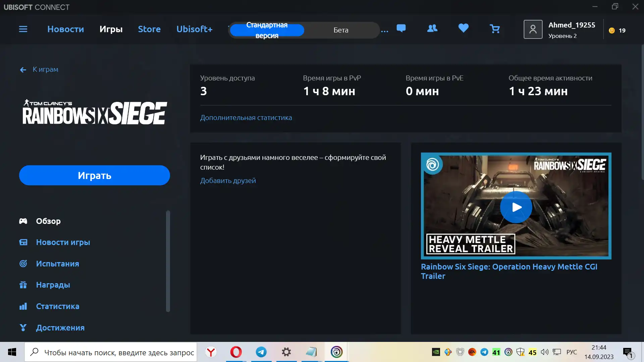Open the wishlist heart icon
This screenshot has width=644, height=362.
tap(464, 28)
